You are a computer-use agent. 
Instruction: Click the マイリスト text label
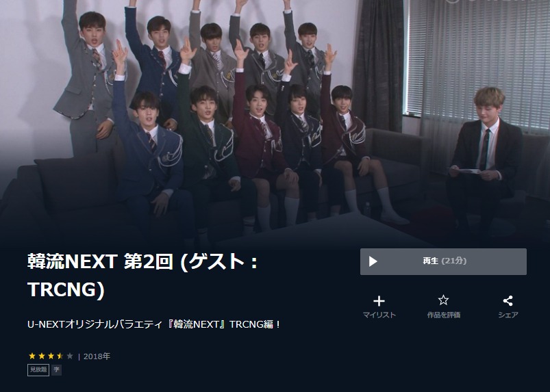click(379, 315)
